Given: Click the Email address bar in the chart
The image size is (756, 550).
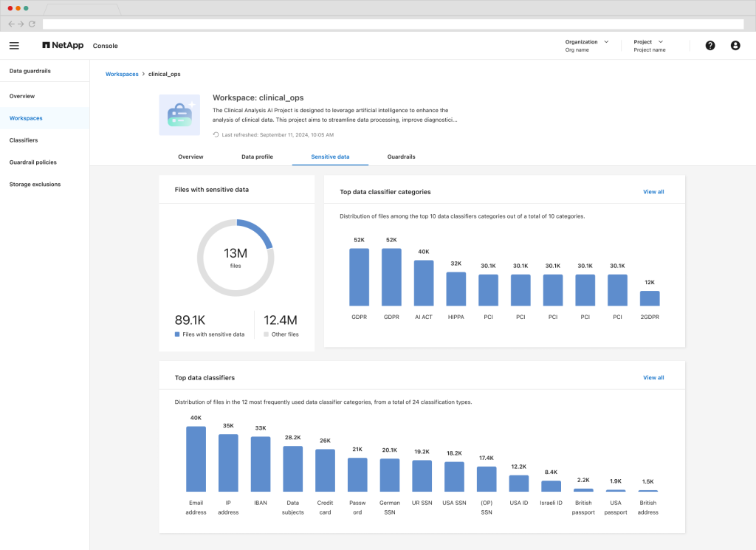Looking at the screenshot, I should coord(196,458).
